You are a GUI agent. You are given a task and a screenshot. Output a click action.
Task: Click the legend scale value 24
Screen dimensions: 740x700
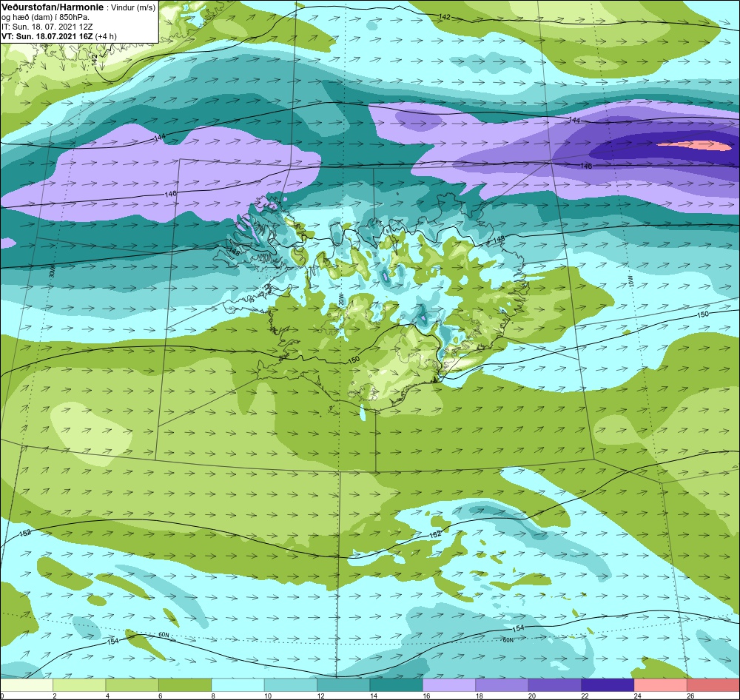tap(638, 696)
